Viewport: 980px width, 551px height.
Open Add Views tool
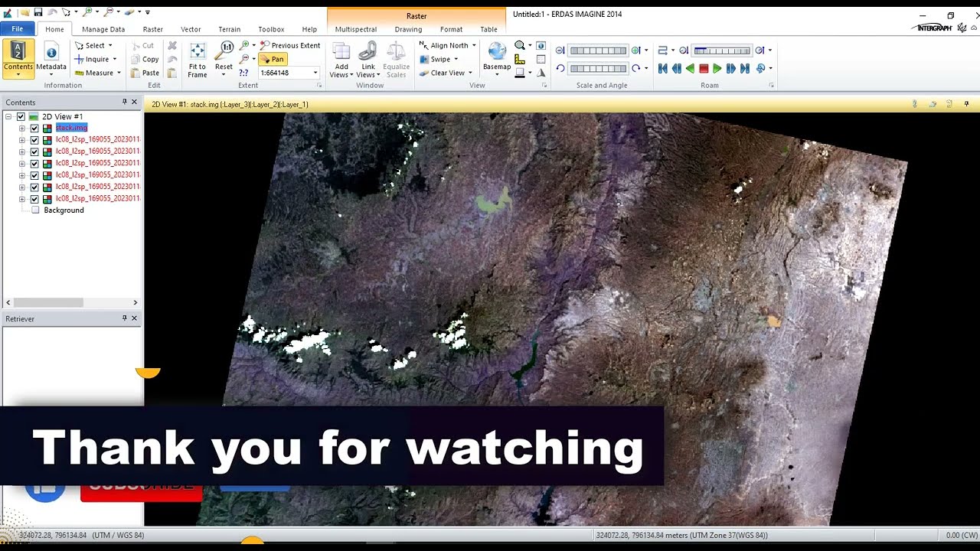[341, 59]
